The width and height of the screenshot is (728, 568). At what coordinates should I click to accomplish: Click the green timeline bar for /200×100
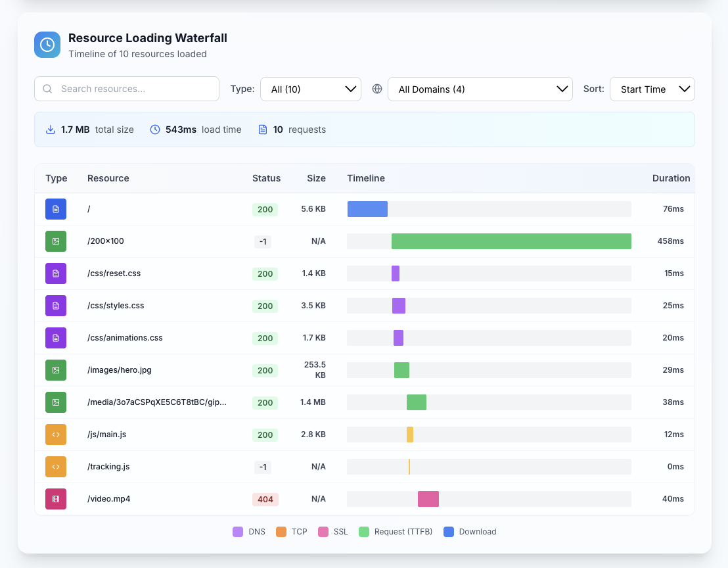point(511,241)
